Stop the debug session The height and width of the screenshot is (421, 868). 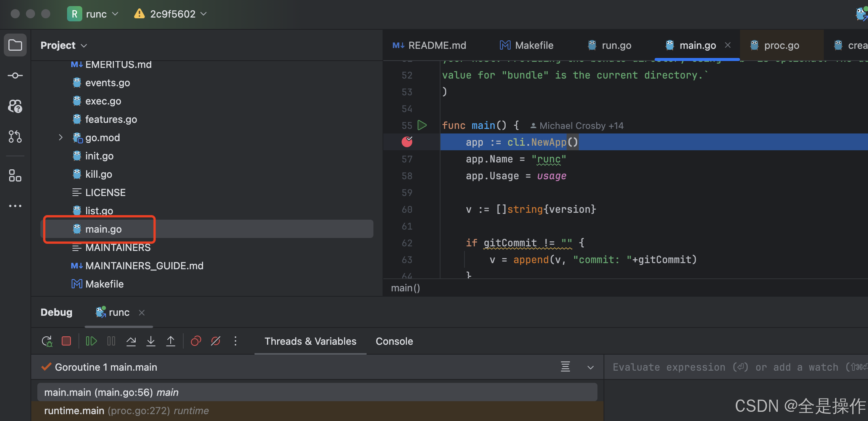[x=66, y=341]
